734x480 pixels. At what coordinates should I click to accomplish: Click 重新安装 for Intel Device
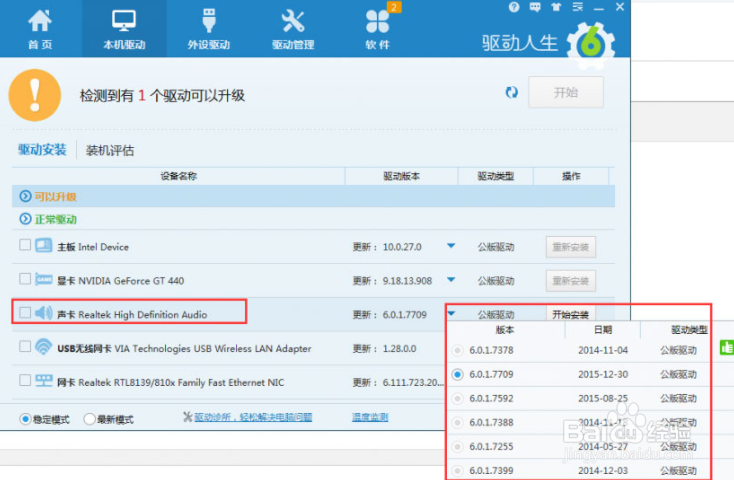pos(571,247)
